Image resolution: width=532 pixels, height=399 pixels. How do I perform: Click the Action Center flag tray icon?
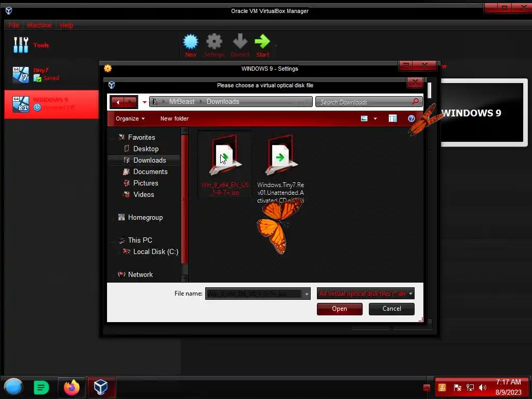pyautogui.click(x=457, y=388)
